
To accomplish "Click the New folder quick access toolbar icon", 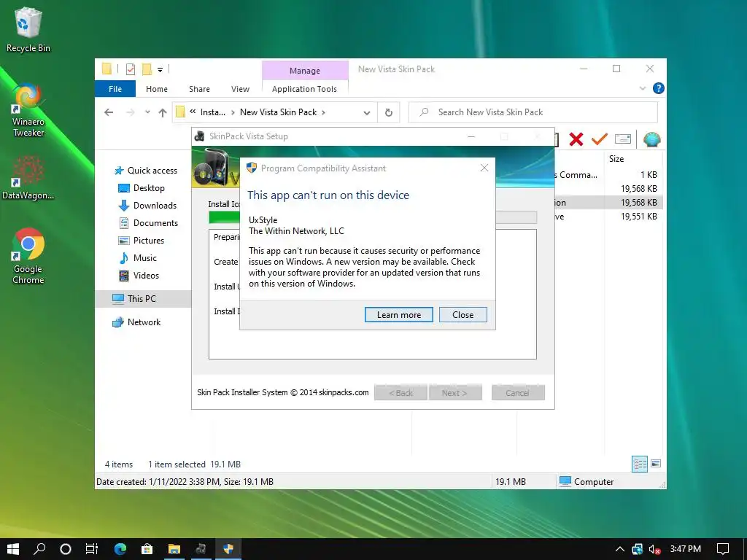I will [147, 69].
